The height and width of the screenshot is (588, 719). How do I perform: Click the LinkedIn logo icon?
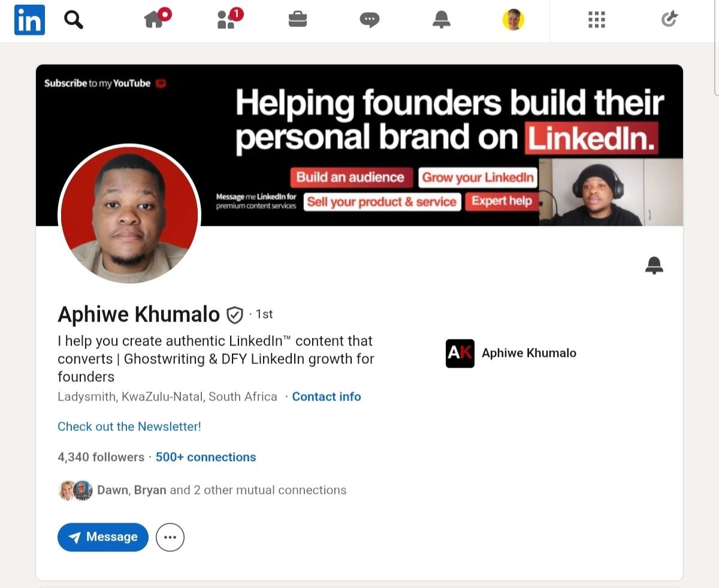pos(29,20)
